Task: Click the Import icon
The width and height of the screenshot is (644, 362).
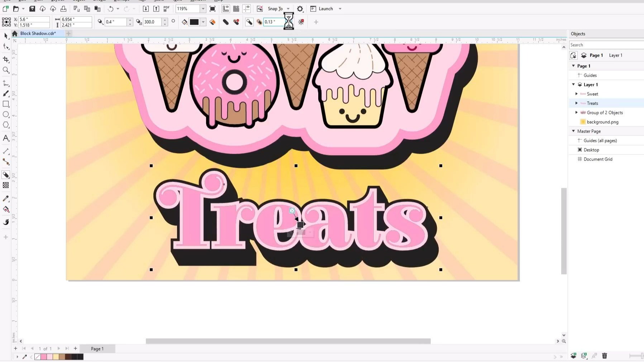Action: point(146,9)
